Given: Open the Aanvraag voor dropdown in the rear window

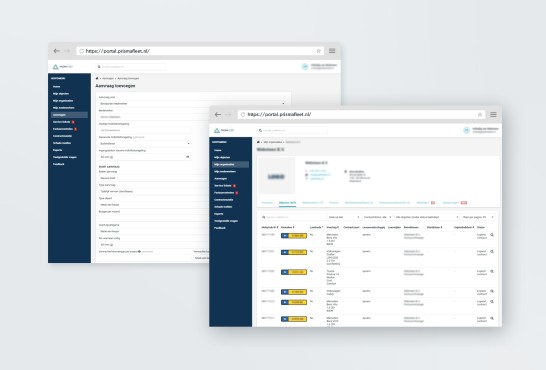Looking at the screenshot, I should pyautogui.click(x=192, y=103).
